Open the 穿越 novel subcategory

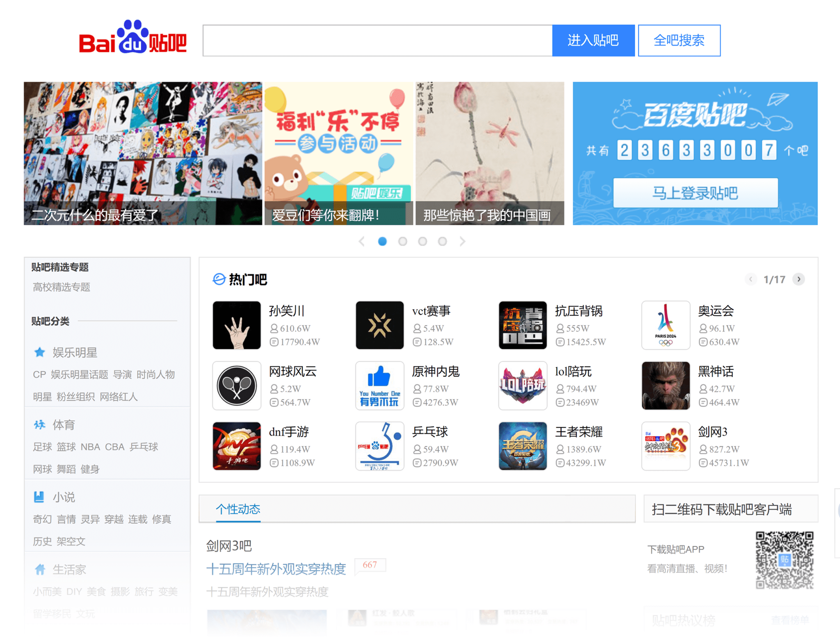coord(114,519)
